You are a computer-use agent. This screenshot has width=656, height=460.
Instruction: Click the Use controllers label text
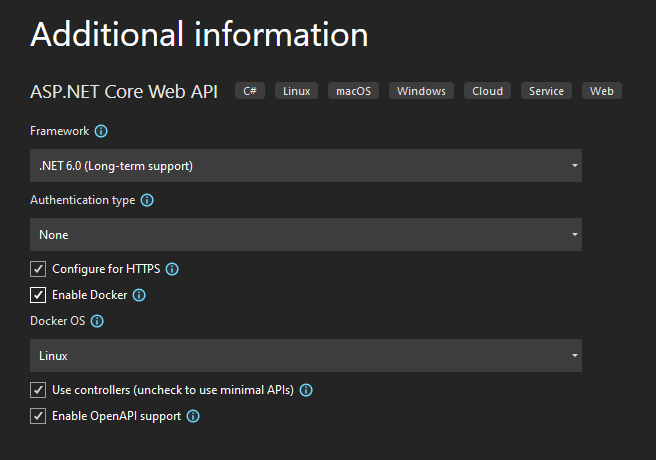tap(173, 390)
